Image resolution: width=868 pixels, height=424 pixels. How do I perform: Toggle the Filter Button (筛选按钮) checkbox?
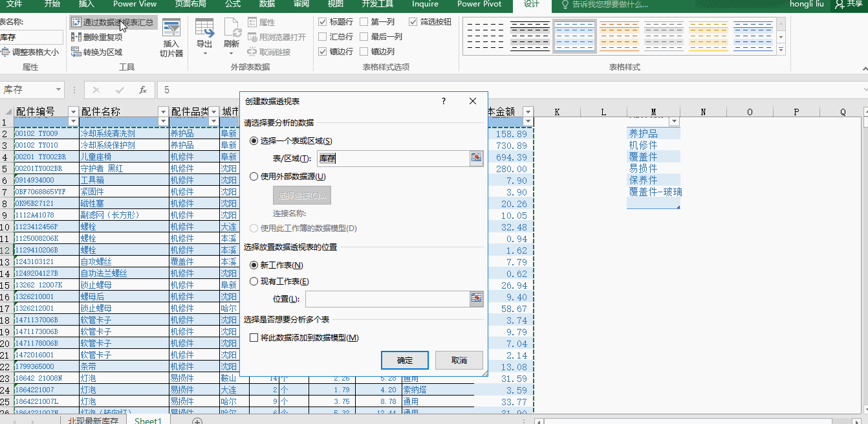413,22
